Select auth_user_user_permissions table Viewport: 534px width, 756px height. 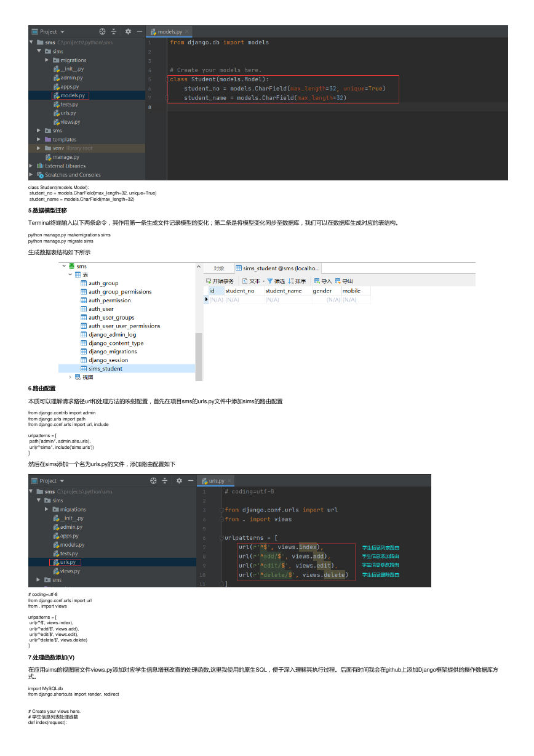coord(121,326)
